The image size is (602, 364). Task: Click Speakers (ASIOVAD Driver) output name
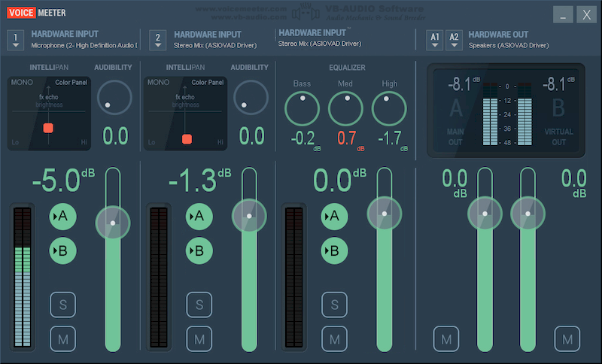pos(509,45)
